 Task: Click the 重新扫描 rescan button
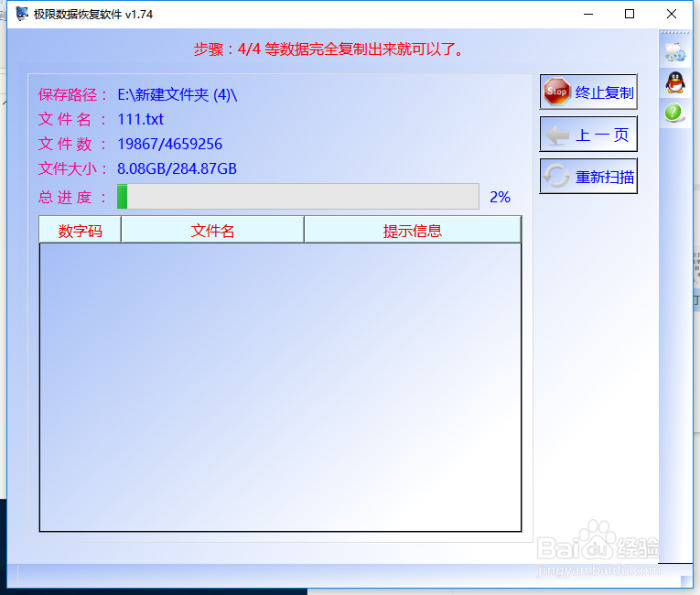pyautogui.click(x=588, y=176)
